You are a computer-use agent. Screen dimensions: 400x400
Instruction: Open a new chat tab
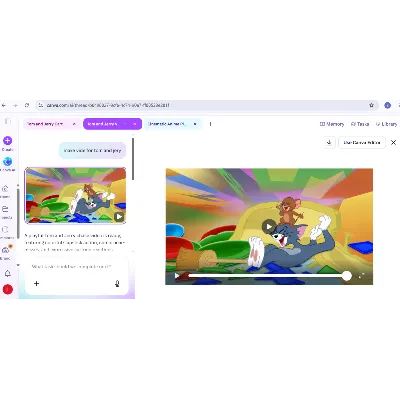click(210, 124)
